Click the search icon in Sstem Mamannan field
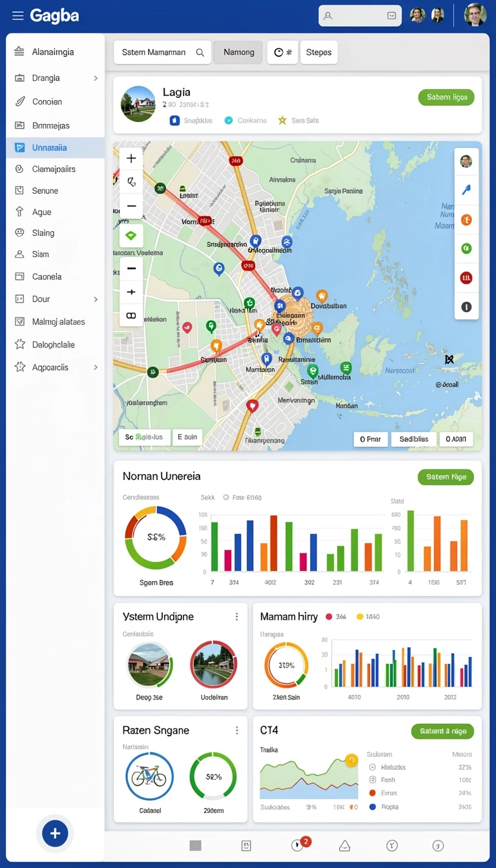Image resolution: width=496 pixels, height=868 pixels. pos(200,52)
